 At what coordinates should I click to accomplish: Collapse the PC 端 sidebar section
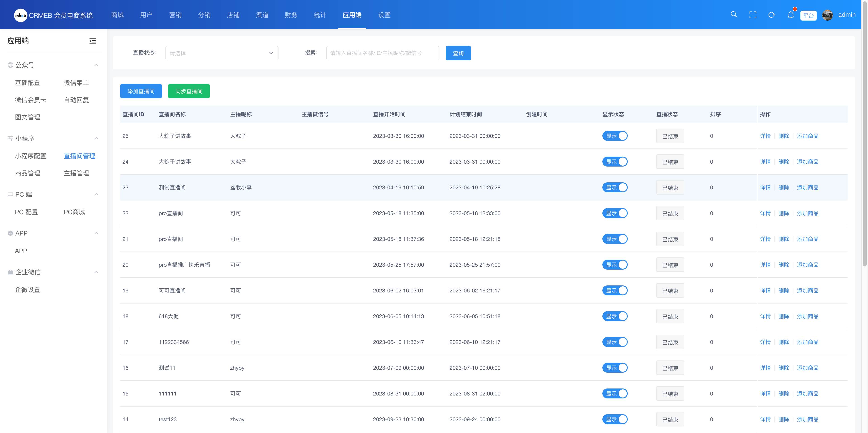(x=96, y=194)
